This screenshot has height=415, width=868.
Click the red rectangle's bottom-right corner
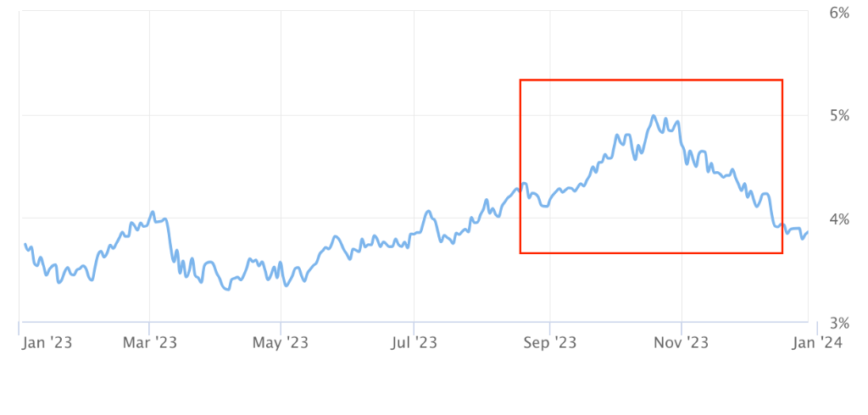click(782, 253)
